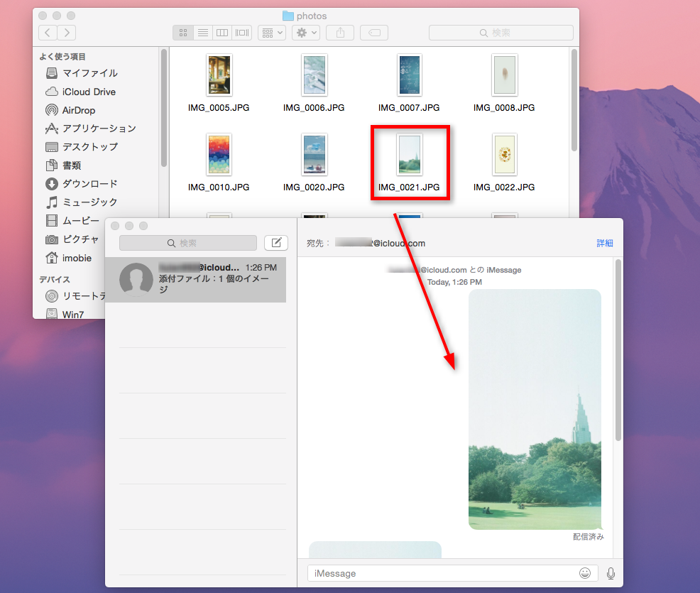The width and height of the screenshot is (700, 593).
Task: Click the Finder edit tags button
Action: pos(373,33)
